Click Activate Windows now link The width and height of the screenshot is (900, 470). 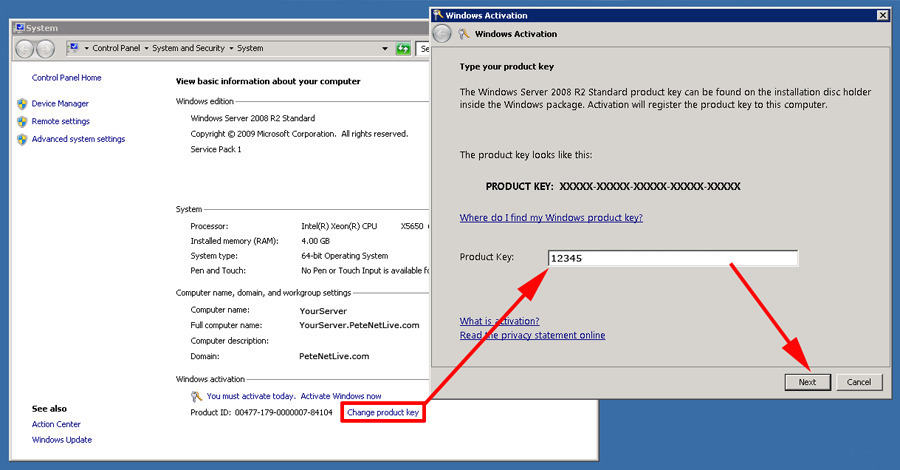(x=341, y=397)
